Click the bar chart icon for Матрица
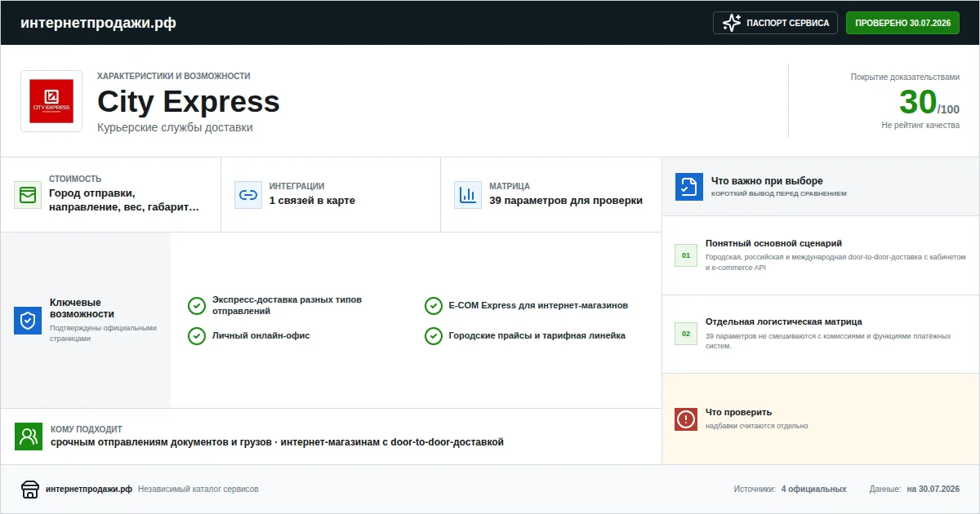The image size is (980, 514). point(468,195)
